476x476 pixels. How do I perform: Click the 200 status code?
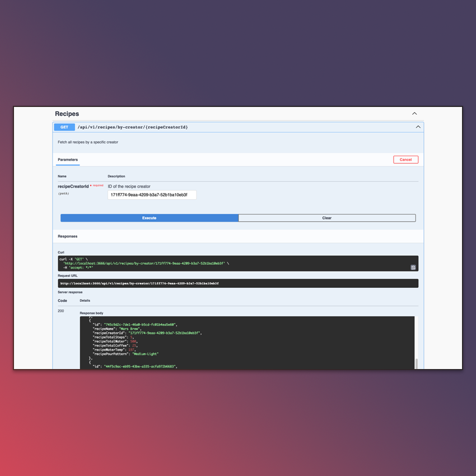[x=60, y=311]
